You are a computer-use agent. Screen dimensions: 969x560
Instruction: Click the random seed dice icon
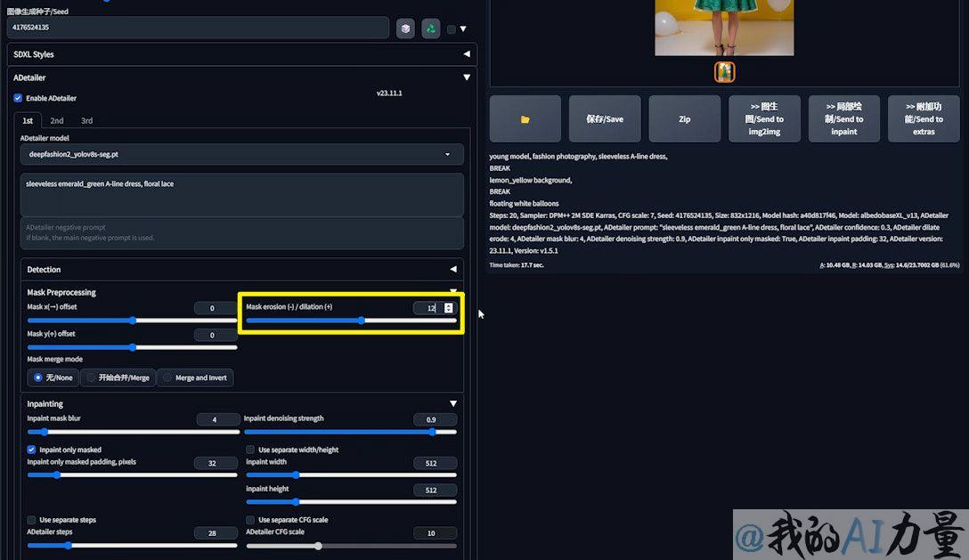405,28
